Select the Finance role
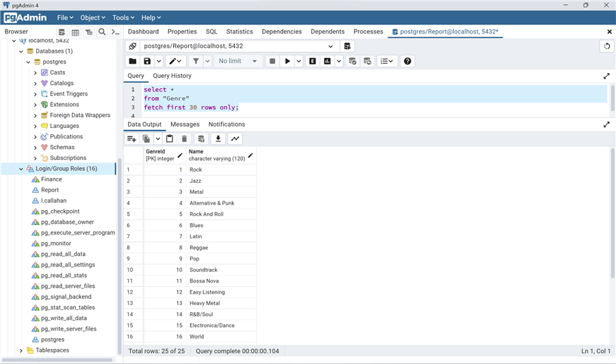Screen dimensions: 616x364 point(51,179)
